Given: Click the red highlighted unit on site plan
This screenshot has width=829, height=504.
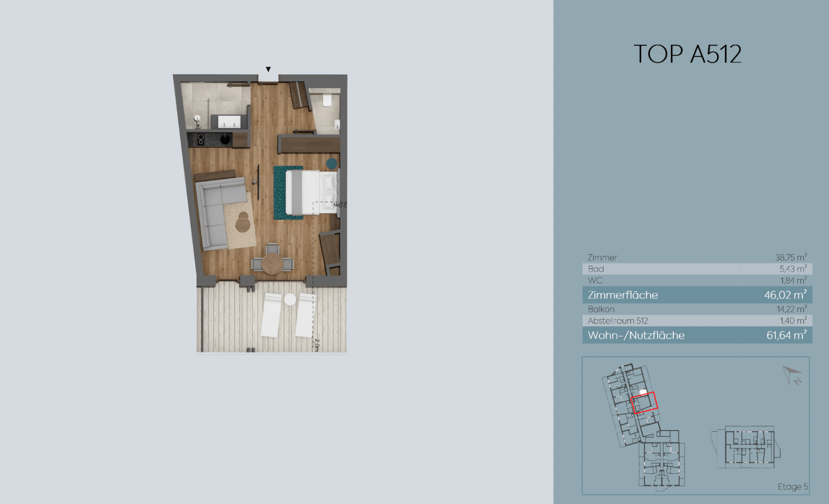Looking at the screenshot, I should (644, 403).
